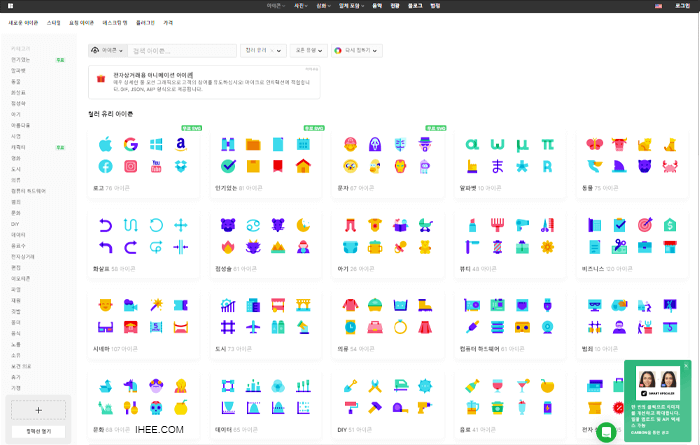700x445 pixels.
Task: Open the 새로운 아이콘 tab
Action: (x=23, y=23)
